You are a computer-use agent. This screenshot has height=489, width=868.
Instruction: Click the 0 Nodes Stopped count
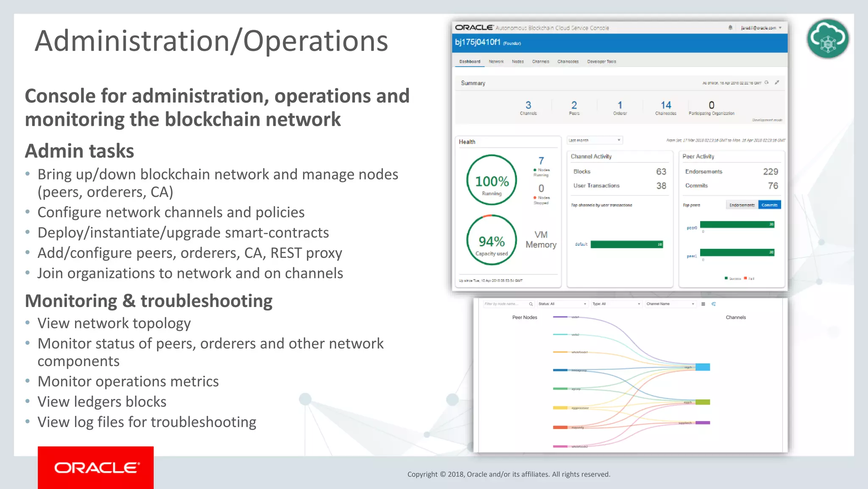[x=541, y=188]
